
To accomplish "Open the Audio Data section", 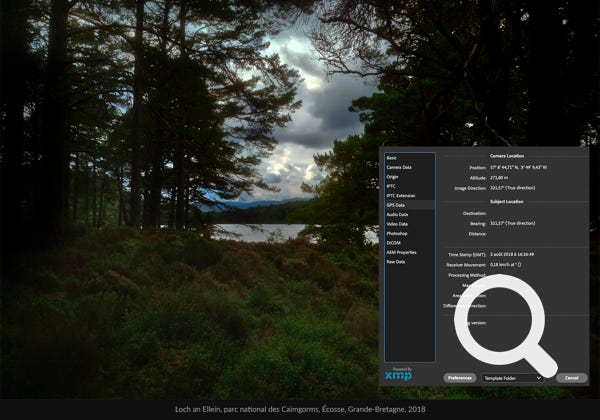I will pos(398,214).
